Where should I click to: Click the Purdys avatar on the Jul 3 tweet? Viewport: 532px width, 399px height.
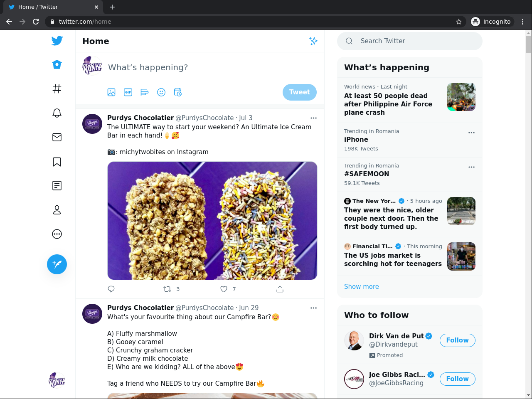92,124
